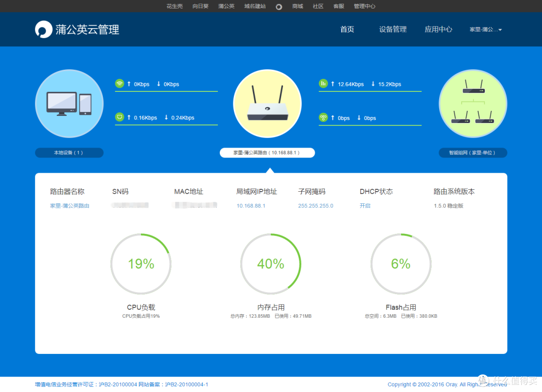This screenshot has width=542, height=392.
Task: Click the 1.5.0 稳定版 version text
Action: click(x=448, y=206)
